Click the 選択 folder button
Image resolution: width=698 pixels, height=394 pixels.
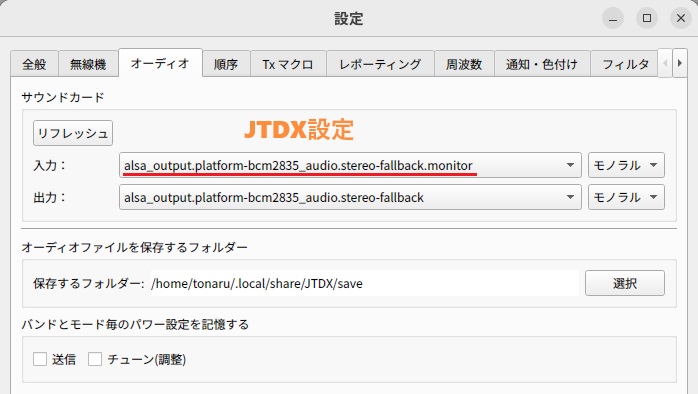[x=625, y=283]
